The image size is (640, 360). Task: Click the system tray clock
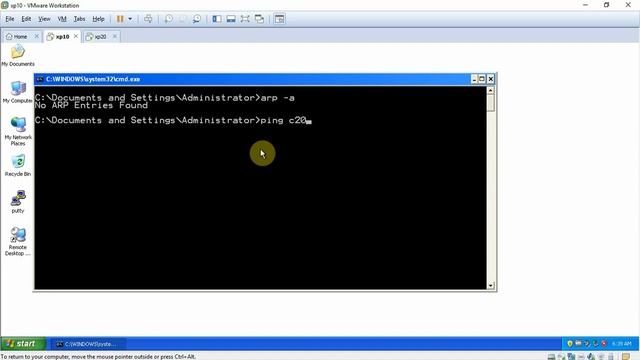pos(622,344)
